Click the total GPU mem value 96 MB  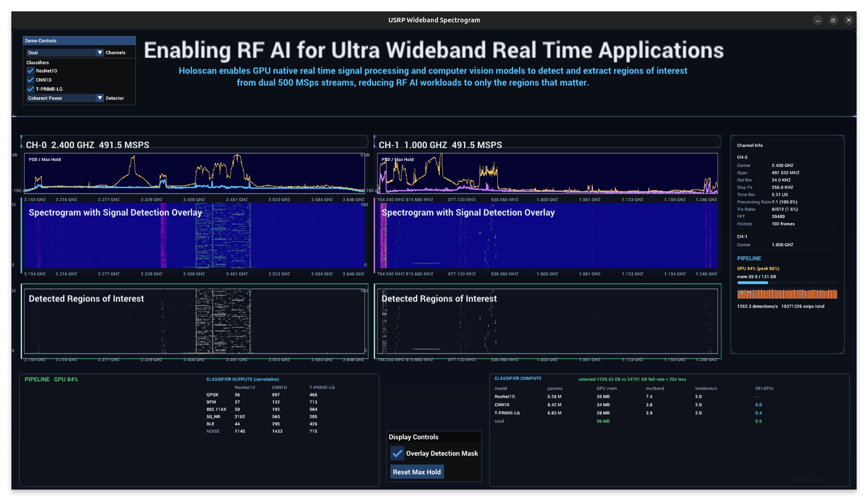click(x=603, y=421)
